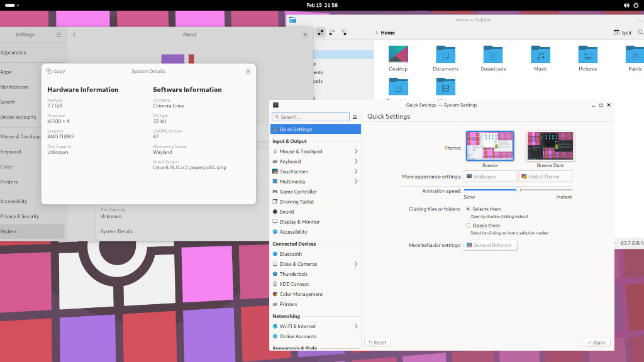
Task: Focus the System Settings search field
Action: pos(311,117)
